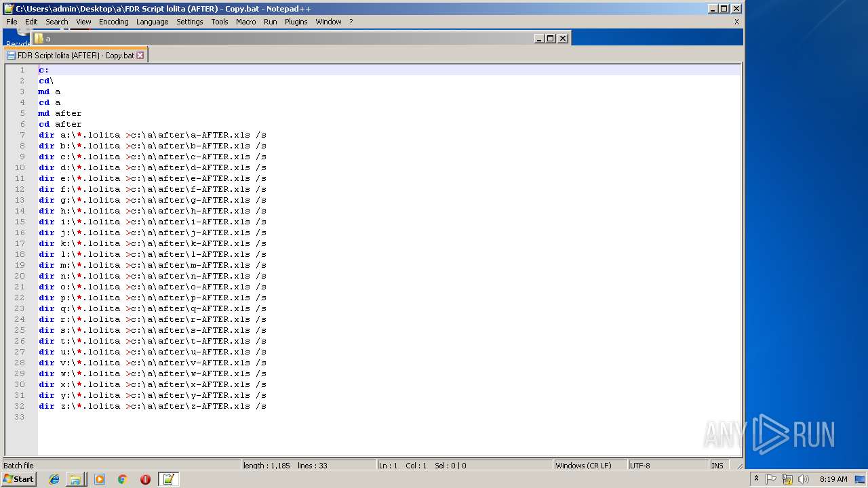
Task: Maximize the 'a' folder window
Action: [550, 39]
